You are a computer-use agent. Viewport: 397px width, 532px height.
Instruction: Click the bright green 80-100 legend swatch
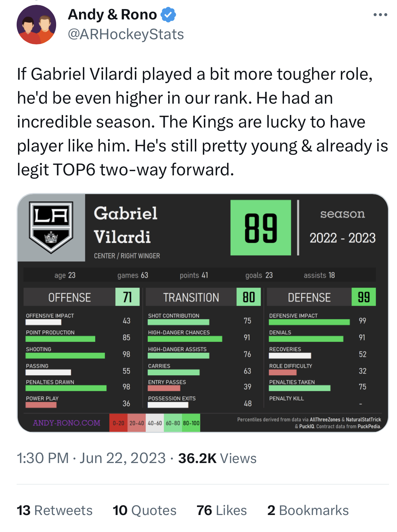coord(191,423)
